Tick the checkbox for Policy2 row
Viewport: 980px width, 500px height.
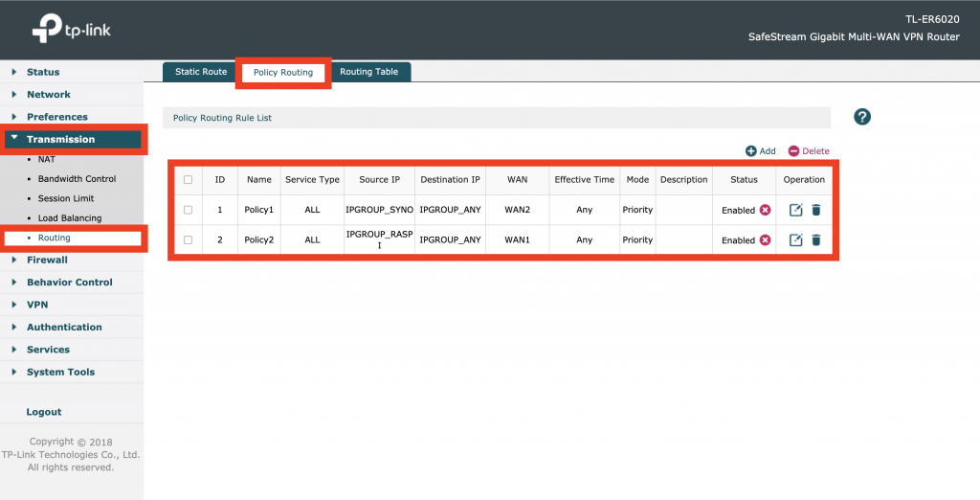(x=188, y=239)
